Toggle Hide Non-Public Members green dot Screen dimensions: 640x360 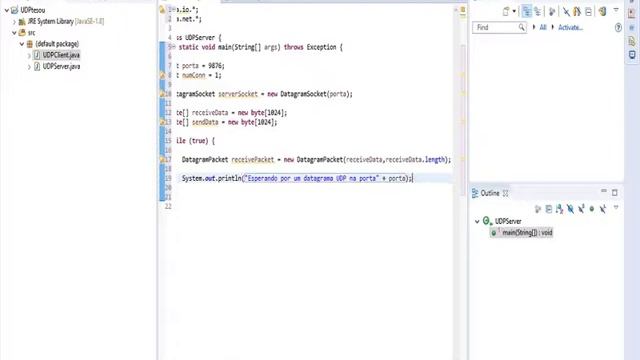coord(591,209)
